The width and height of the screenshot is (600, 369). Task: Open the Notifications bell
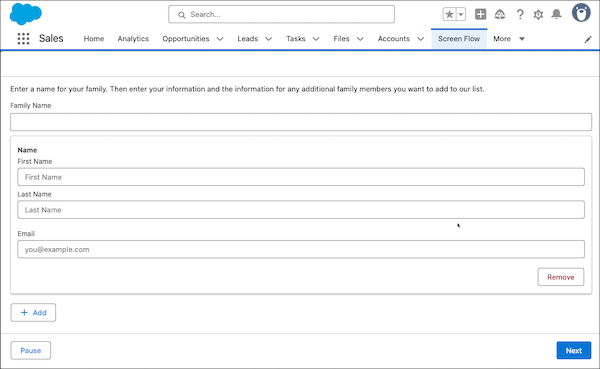[556, 15]
